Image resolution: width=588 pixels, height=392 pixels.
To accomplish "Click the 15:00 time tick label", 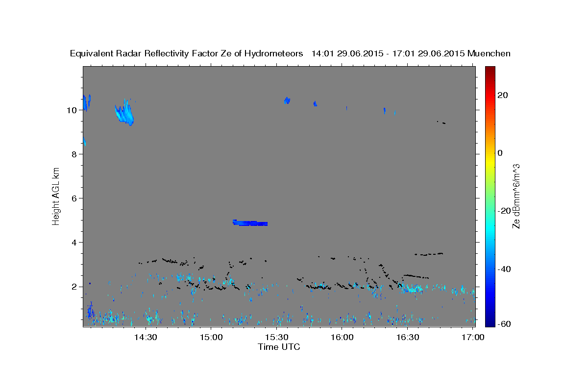I will coord(211,337).
